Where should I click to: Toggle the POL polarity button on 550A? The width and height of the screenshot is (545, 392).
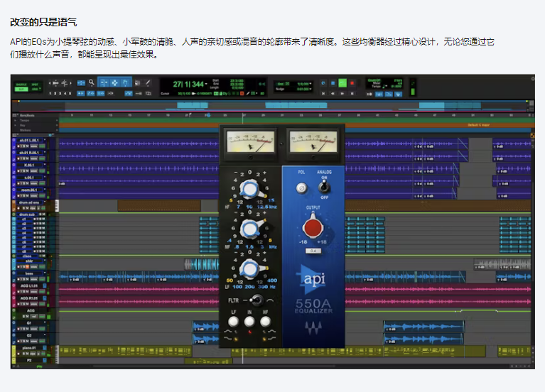pyautogui.click(x=302, y=188)
